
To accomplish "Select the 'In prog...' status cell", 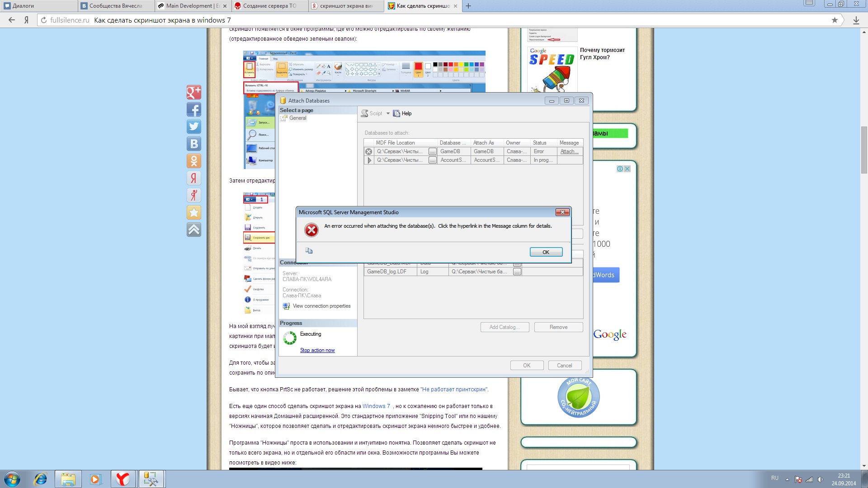I will pos(543,160).
